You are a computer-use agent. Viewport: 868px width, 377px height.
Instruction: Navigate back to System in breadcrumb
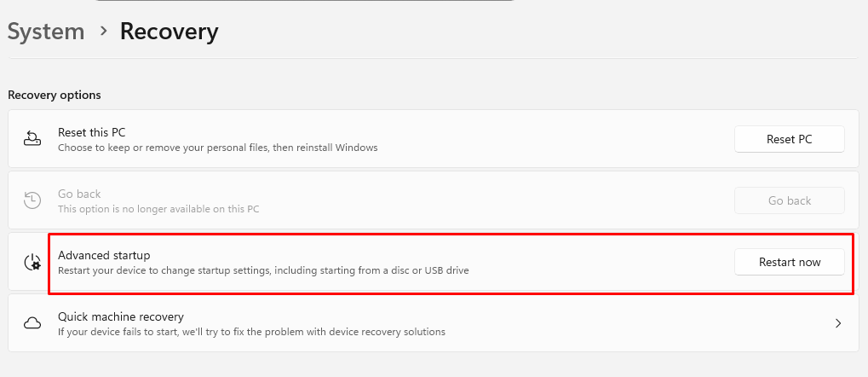[46, 32]
